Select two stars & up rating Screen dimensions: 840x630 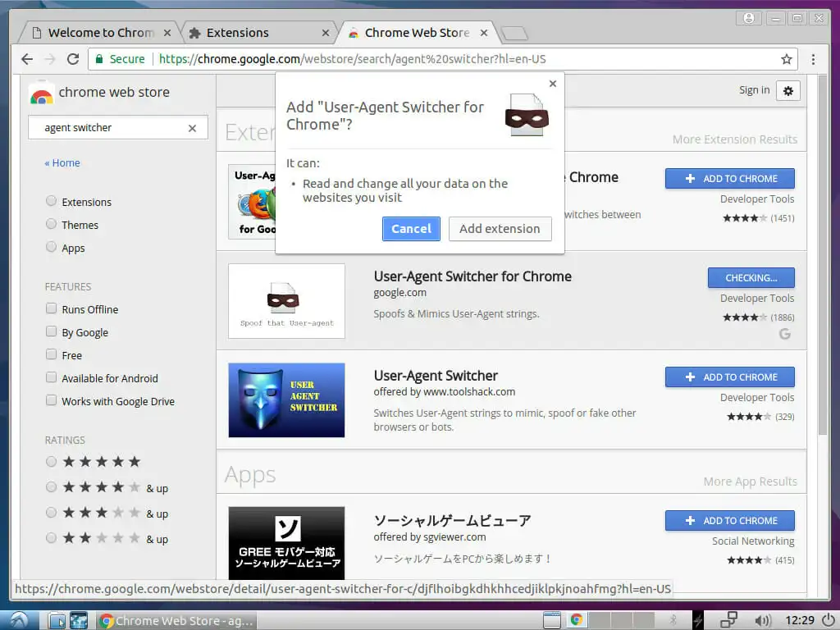tap(51, 538)
